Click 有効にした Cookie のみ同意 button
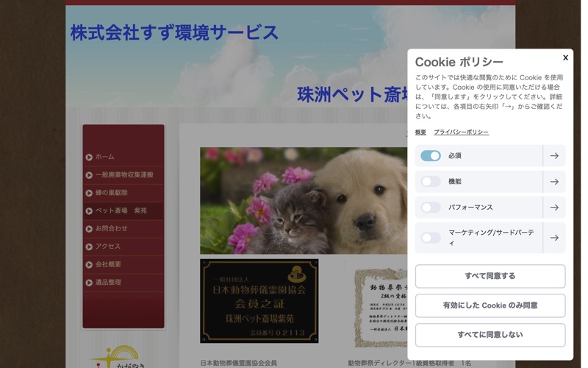The height and width of the screenshot is (368, 588). [490, 305]
